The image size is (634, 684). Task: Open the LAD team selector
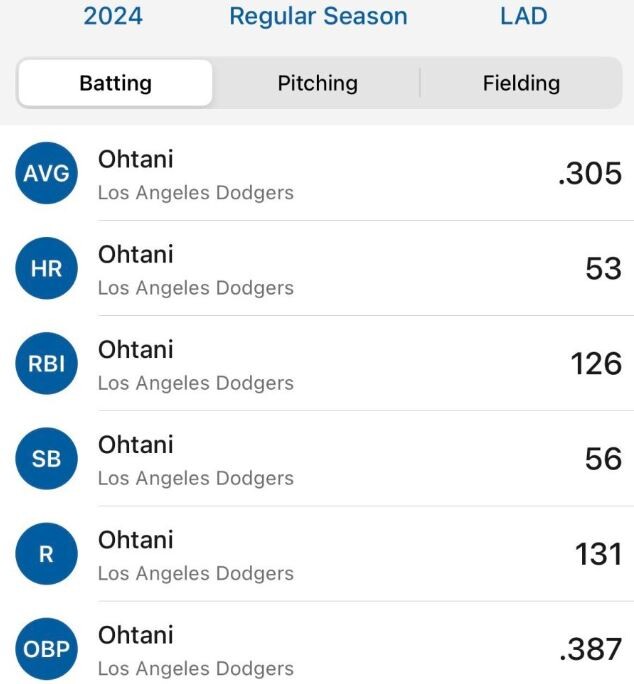(x=524, y=16)
